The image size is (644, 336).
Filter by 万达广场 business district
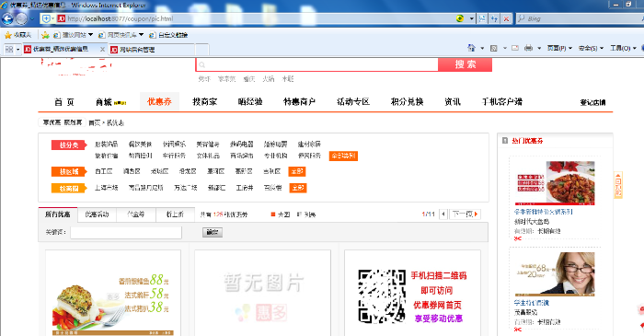tap(185, 188)
